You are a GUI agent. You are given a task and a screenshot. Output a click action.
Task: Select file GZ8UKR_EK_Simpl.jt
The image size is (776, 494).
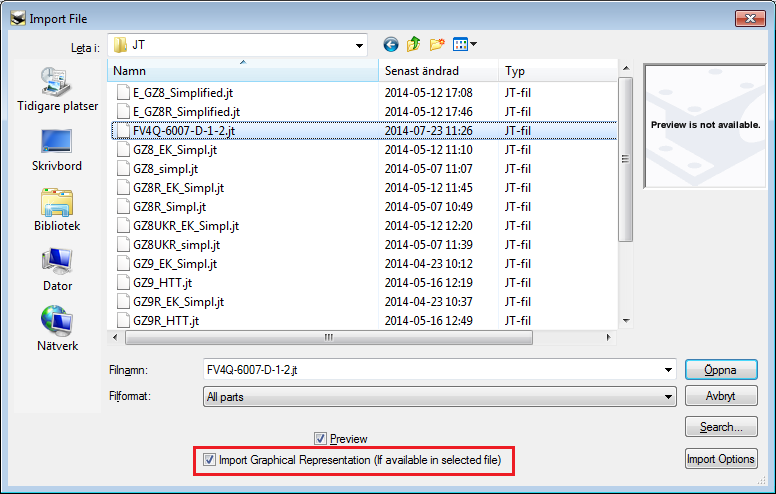coord(186,226)
